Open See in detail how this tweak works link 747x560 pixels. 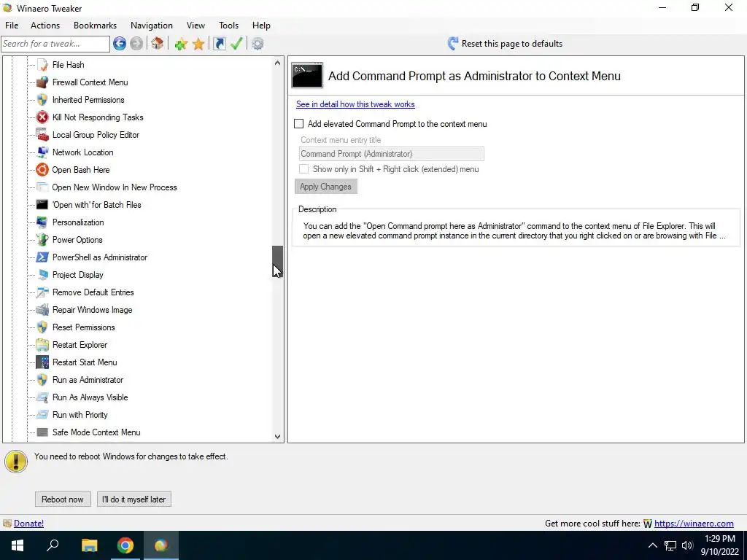355,104
